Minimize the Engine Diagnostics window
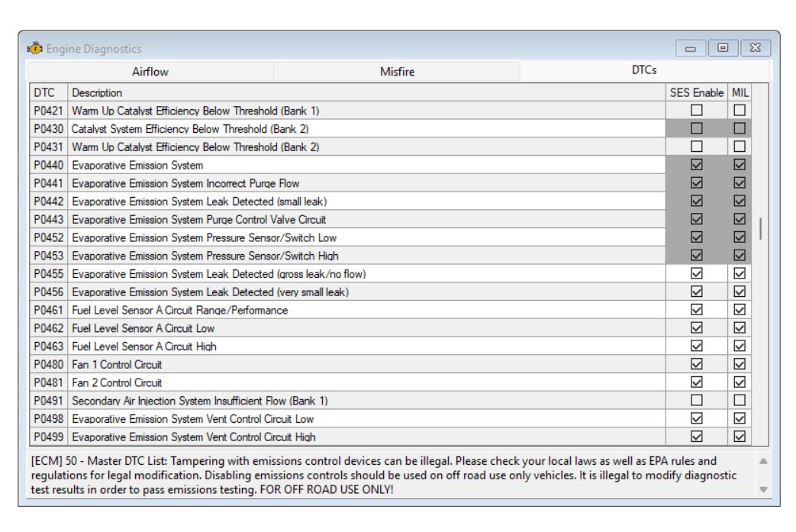 coord(694,49)
